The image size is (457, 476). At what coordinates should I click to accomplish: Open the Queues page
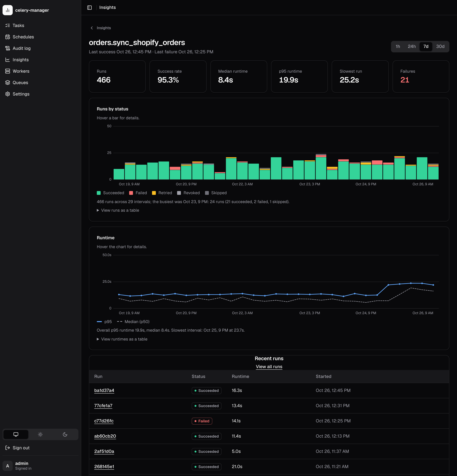point(40,83)
